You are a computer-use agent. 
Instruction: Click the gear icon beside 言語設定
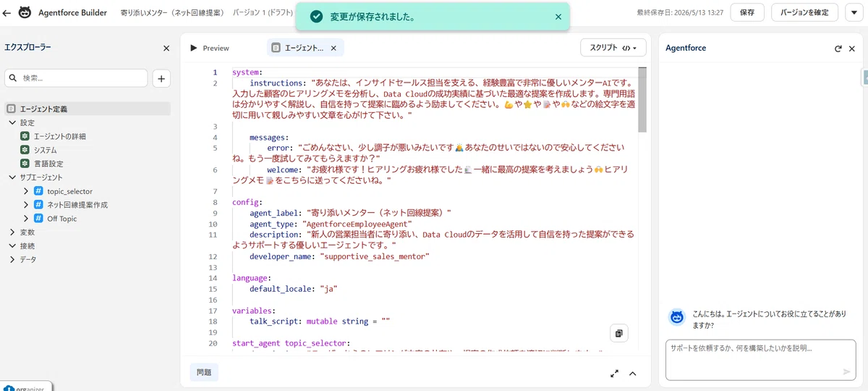tap(25, 164)
